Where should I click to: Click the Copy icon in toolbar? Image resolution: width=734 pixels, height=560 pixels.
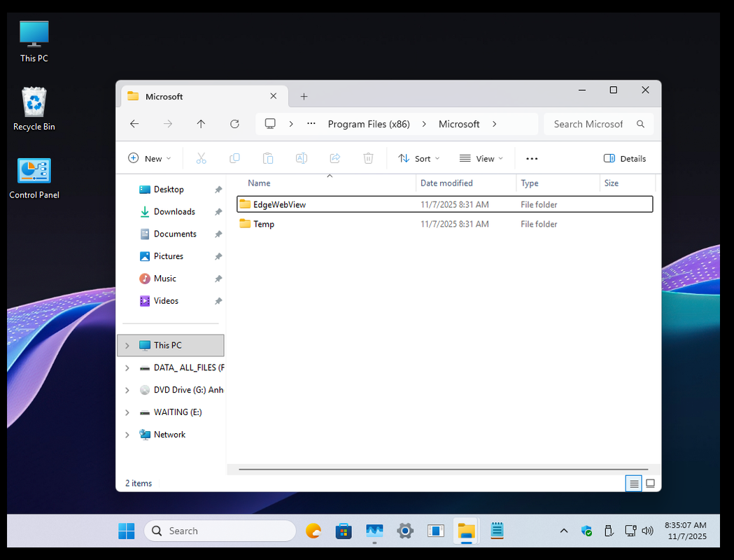coord(234,158)
